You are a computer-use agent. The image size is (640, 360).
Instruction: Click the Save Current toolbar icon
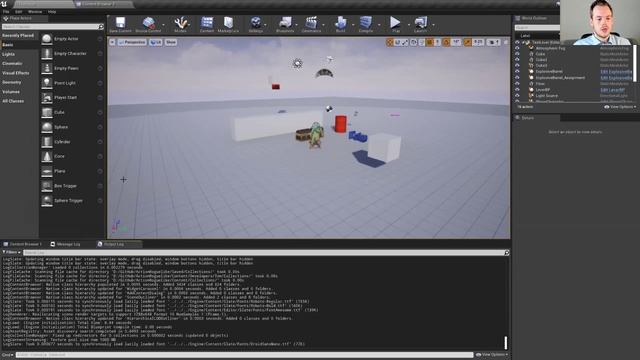(x=120, y=22)
